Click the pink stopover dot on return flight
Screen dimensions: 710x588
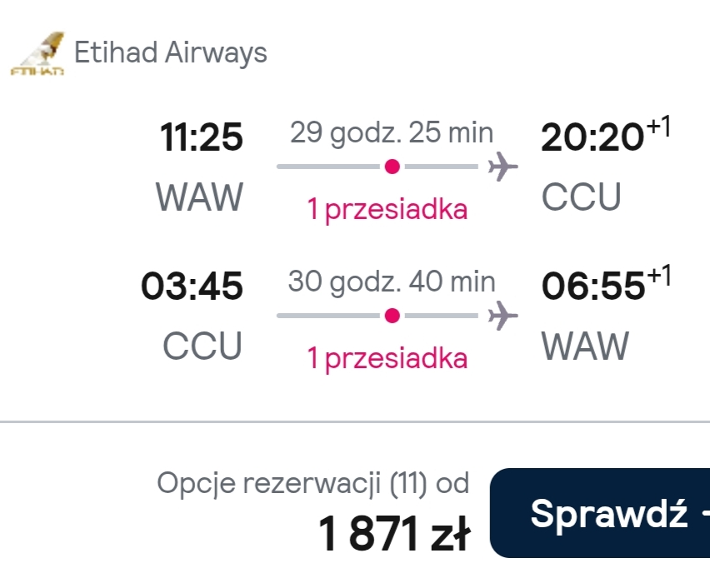(x=392, y=316)
